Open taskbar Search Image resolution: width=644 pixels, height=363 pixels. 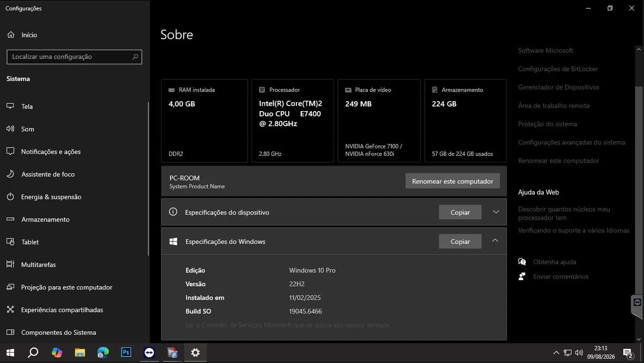pyautogui.click(x=33, y=353)
